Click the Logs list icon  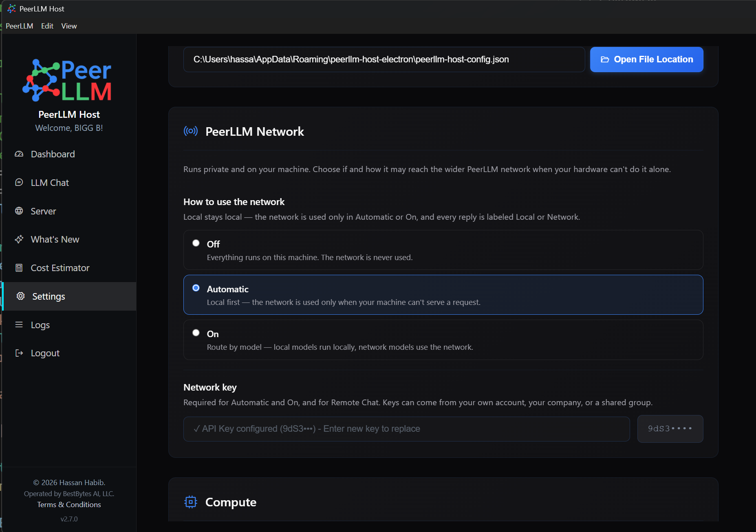coord(19,324)
